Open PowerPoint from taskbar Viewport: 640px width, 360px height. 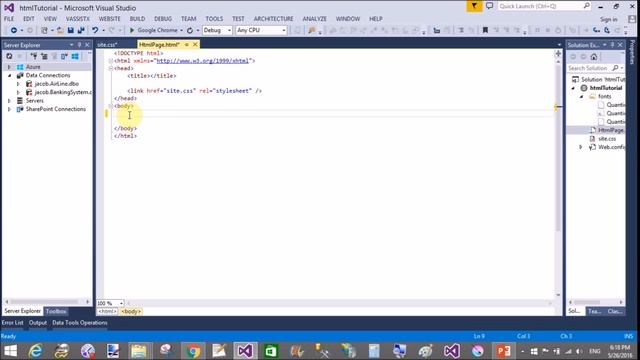(503, 351)
